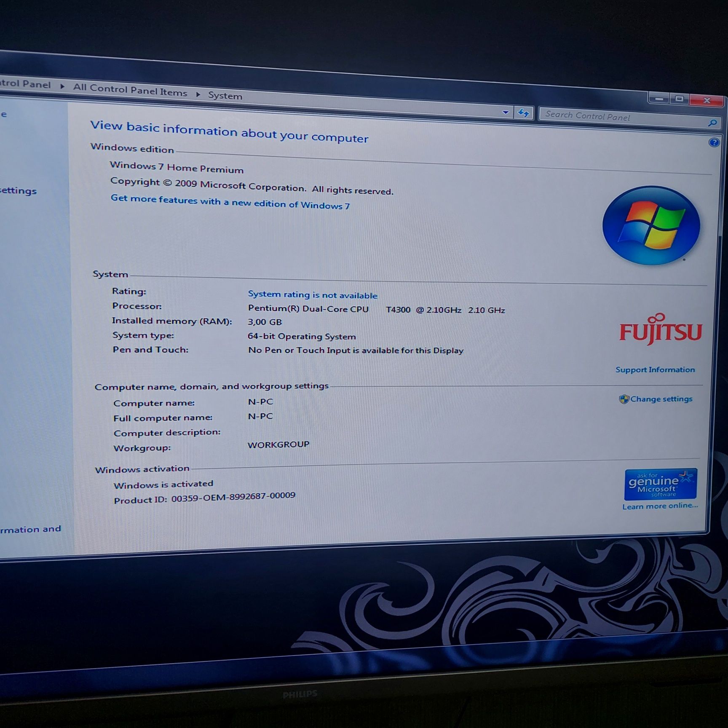This screenshot has width=728, height=728.
Task: Select the Control Panel breadcrumb
Action: point(25,84)
